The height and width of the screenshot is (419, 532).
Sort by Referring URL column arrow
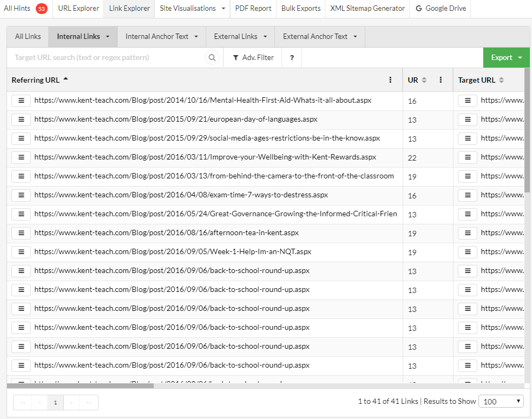coord(66,79)
